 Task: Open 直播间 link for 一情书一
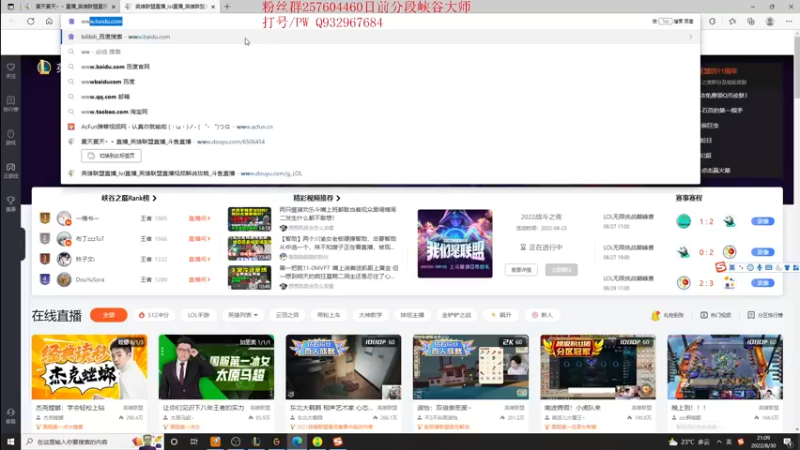point(199,218)
